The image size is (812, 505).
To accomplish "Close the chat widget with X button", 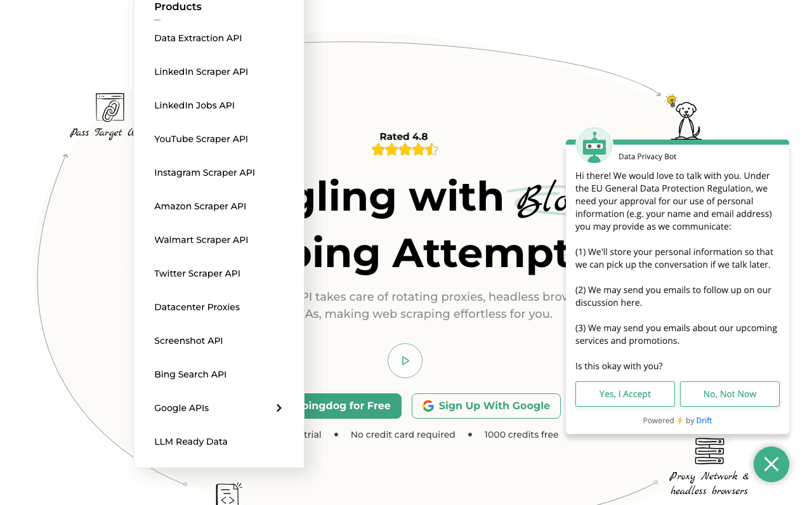I will pyautogui.click(x=771, y=464).
